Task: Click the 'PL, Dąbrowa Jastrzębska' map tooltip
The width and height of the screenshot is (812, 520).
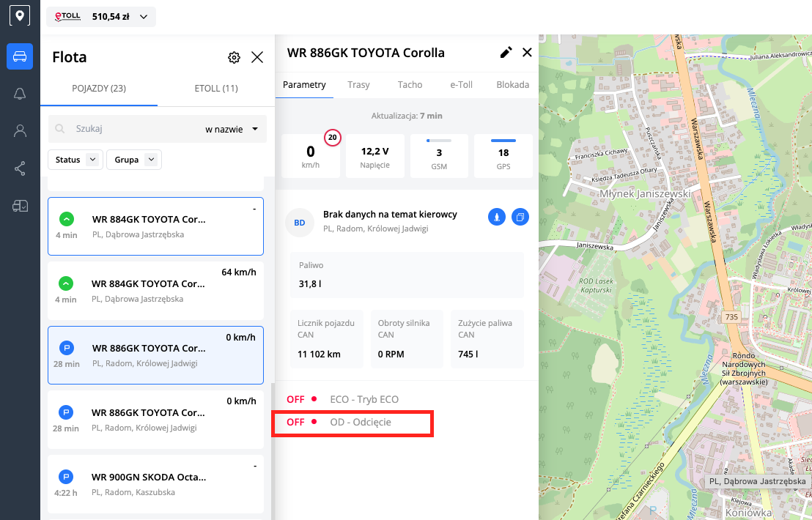Action: [x=758, y=481]
